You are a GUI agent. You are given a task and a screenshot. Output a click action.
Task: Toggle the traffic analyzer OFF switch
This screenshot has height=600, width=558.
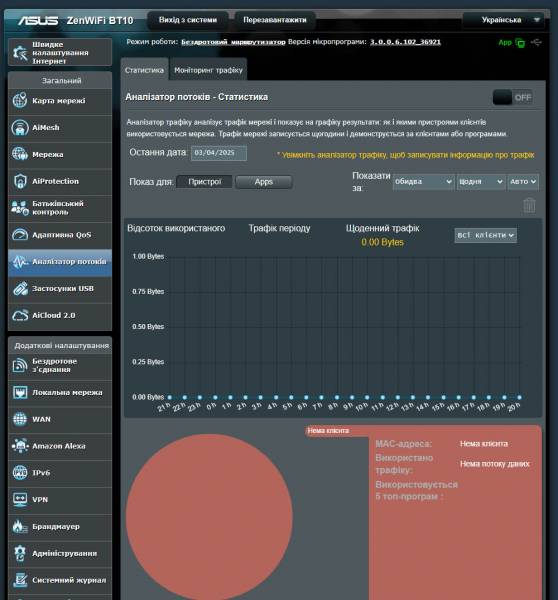pyautogui.click(x=513, y=98)
